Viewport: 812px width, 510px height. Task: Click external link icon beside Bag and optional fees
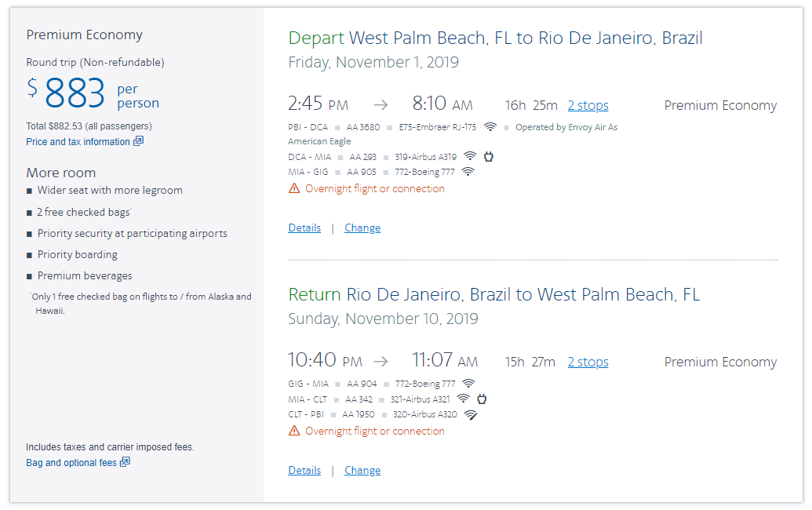[125, 462]
